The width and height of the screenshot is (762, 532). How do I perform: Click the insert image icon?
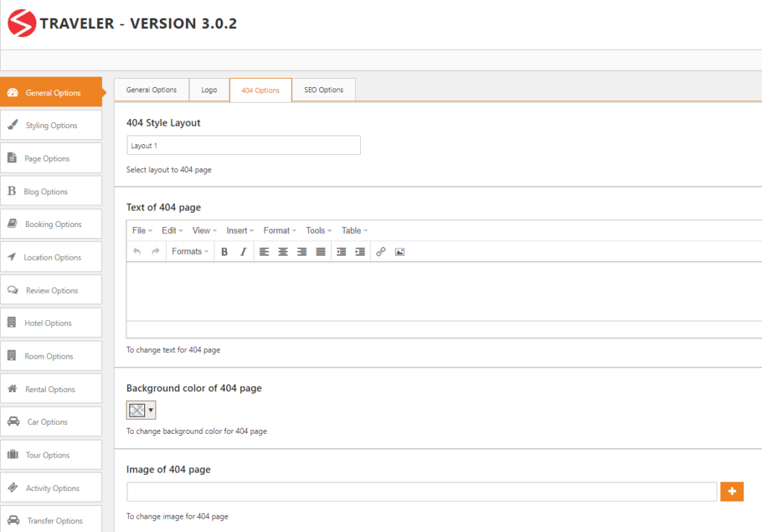(400, 252)
